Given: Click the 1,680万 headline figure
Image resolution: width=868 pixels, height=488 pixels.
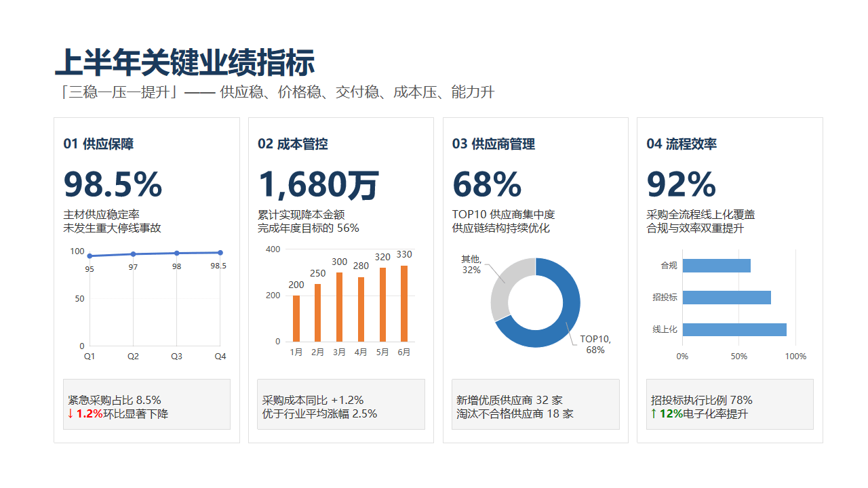Looking at the screenshot, I should coord(318,184).
